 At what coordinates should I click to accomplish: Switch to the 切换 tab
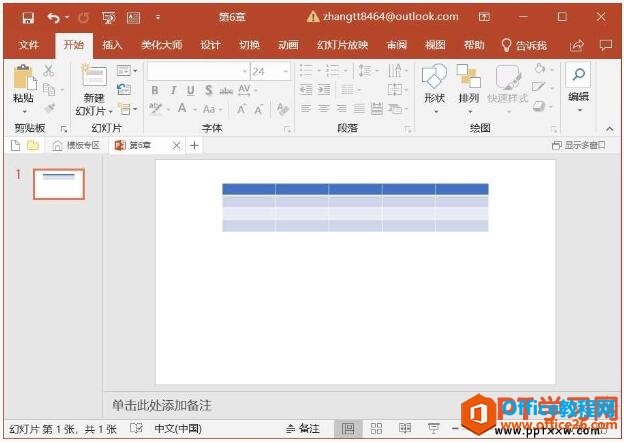(x=250, y=45)
